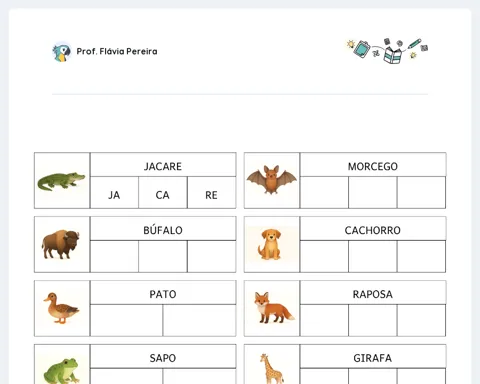This screenshot has width=480, height=384.
Task: Click the puppy dog image
Action: pos(270,244)
